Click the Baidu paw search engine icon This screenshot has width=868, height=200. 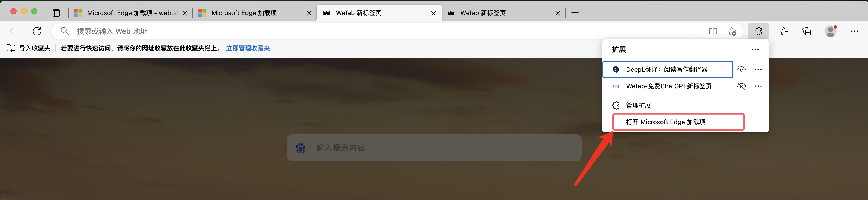(301, 148)
